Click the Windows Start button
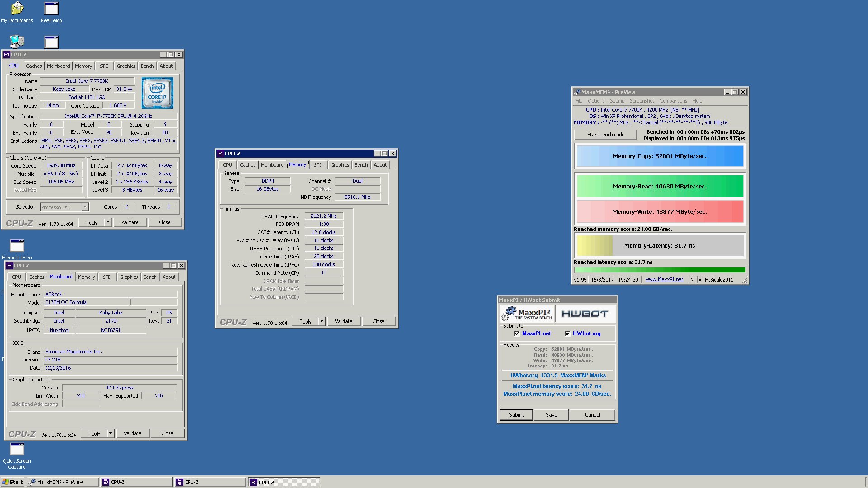The height and width of the screenshot is (488, 868). pyautogui.click(x=12, y=482)
